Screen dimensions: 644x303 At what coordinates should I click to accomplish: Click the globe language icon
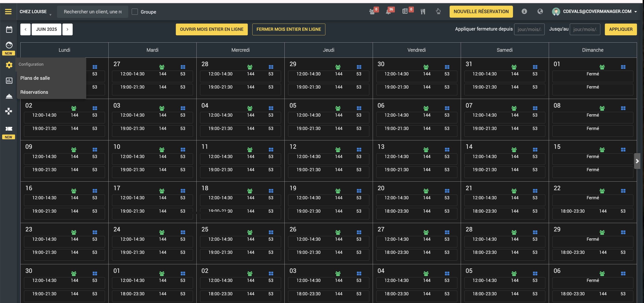click(x=540, y=12)
